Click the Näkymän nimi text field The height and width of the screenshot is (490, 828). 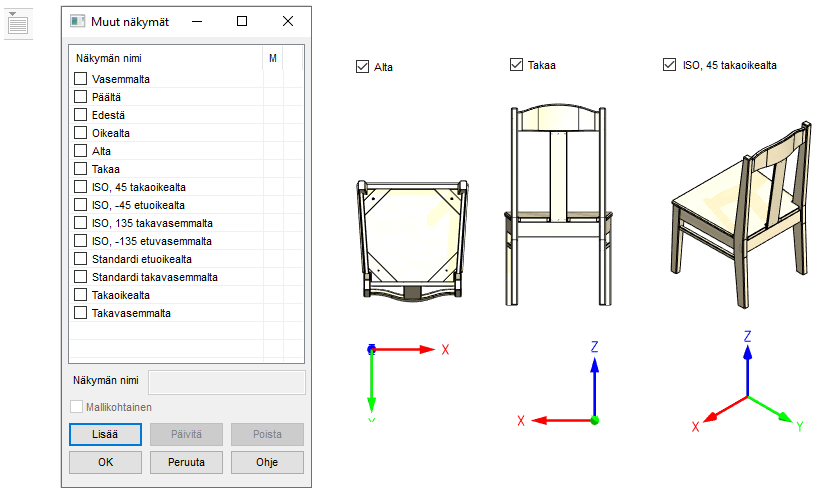226,382
